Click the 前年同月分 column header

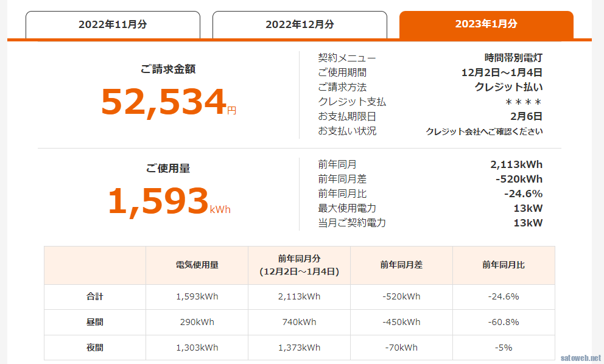[300, 265]
